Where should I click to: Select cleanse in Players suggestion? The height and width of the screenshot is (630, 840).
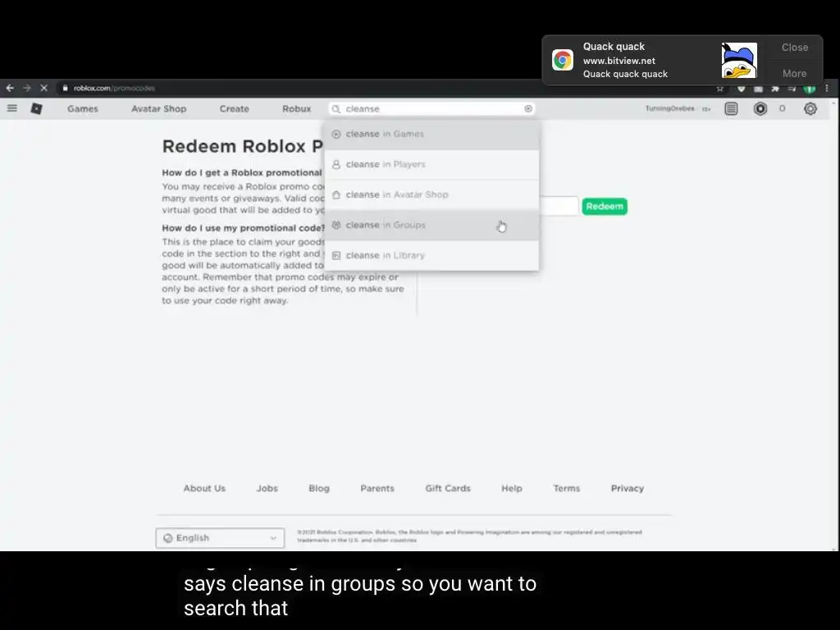(431, 164)
